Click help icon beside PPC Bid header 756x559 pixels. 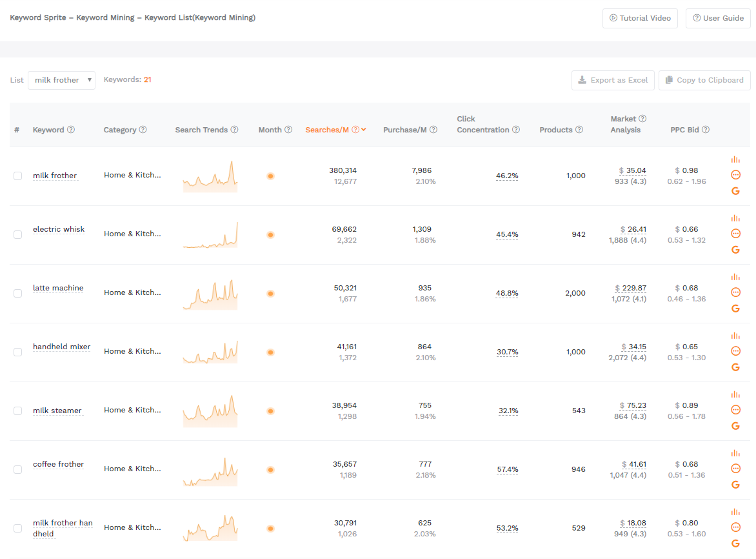tap(706, 130)
